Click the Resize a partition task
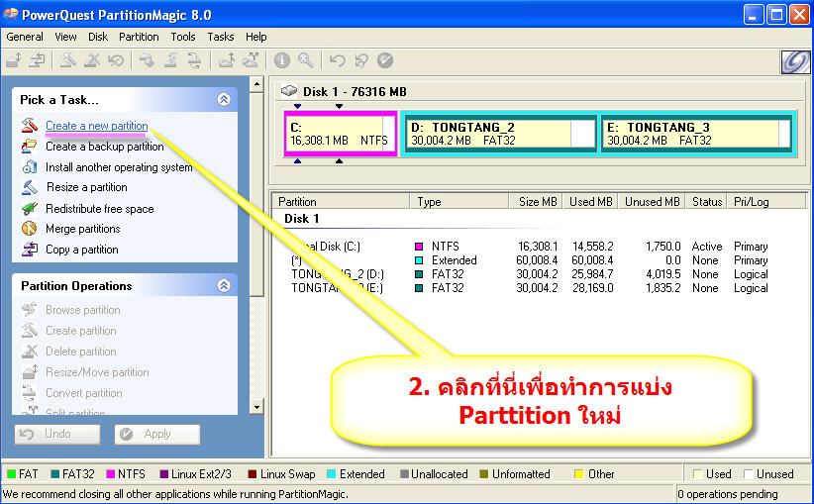This screenshot has width=814, height=504. [x=86, y=187]
